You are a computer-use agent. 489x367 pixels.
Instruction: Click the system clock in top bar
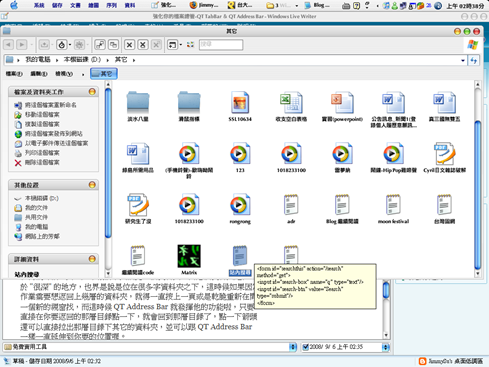click(x=465, y=6)
